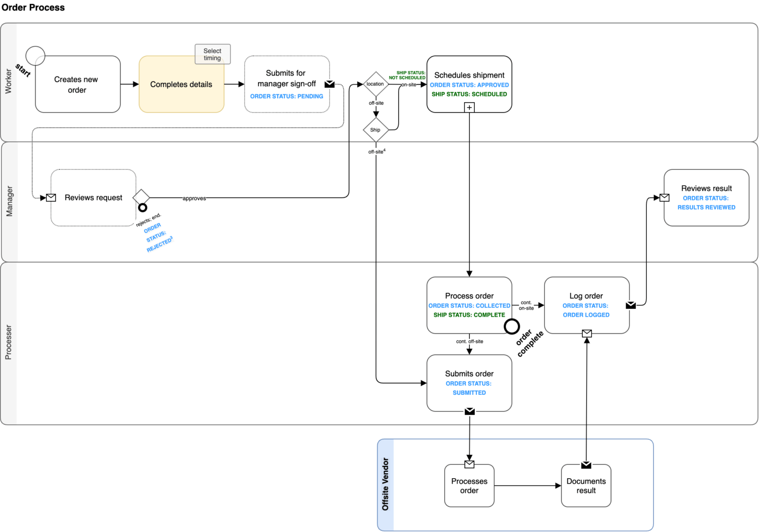Viewport: 759px width, 532px height.
Task: Click the envelope icon beside Reviews result
Action: click(x=665, y=198)
